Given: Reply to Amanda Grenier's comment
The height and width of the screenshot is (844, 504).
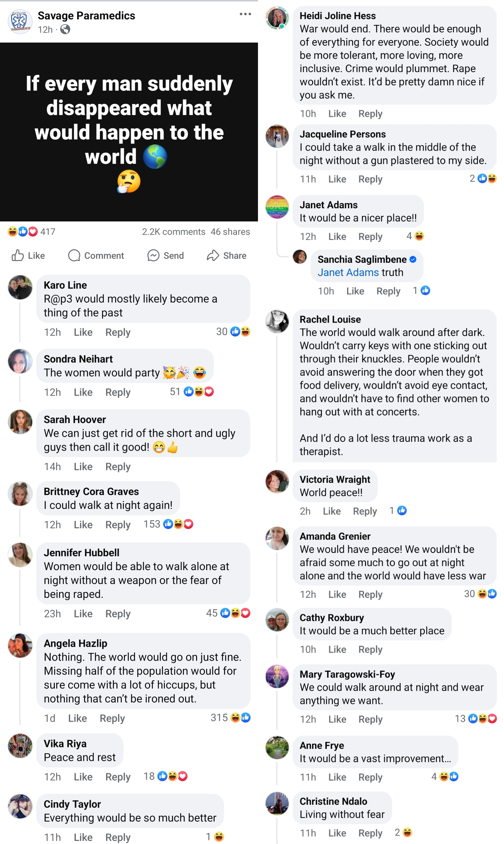Looking at the screenshot, I should 370,594.
